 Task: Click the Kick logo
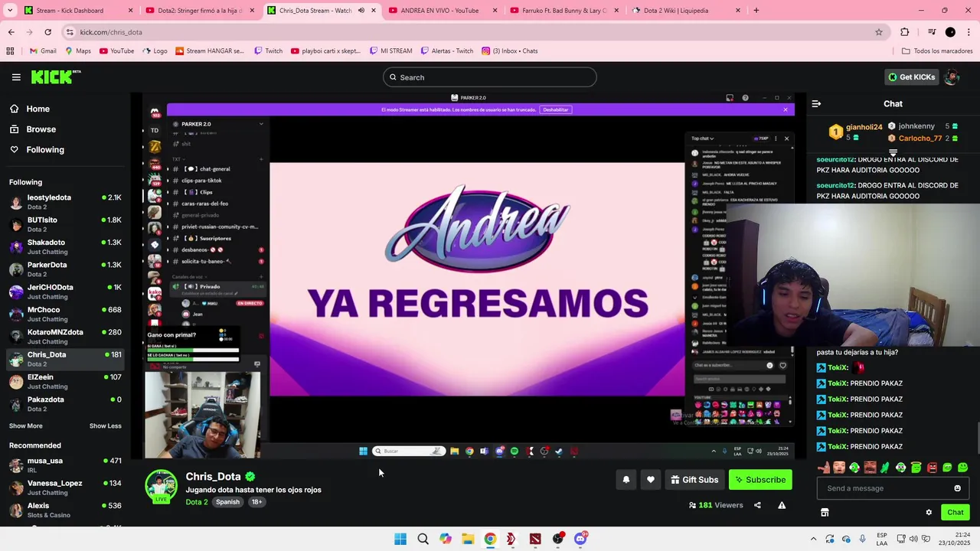click(55, 77)
